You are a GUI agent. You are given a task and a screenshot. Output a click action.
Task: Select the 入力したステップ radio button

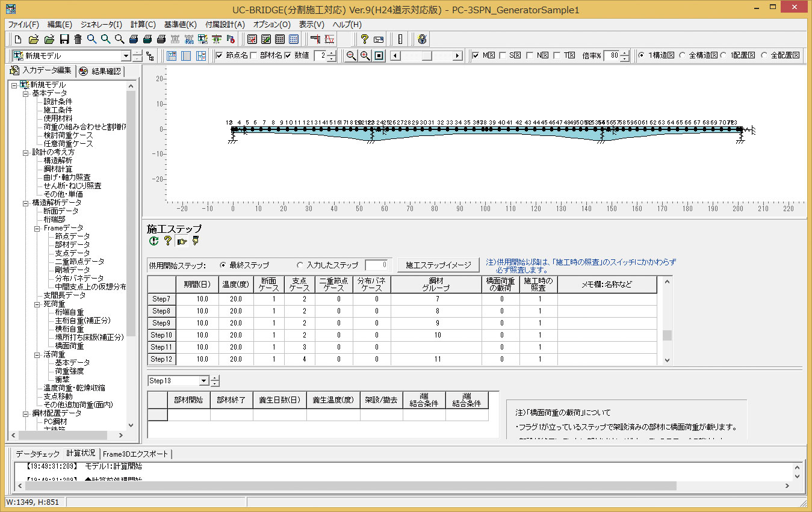[300, 265]
